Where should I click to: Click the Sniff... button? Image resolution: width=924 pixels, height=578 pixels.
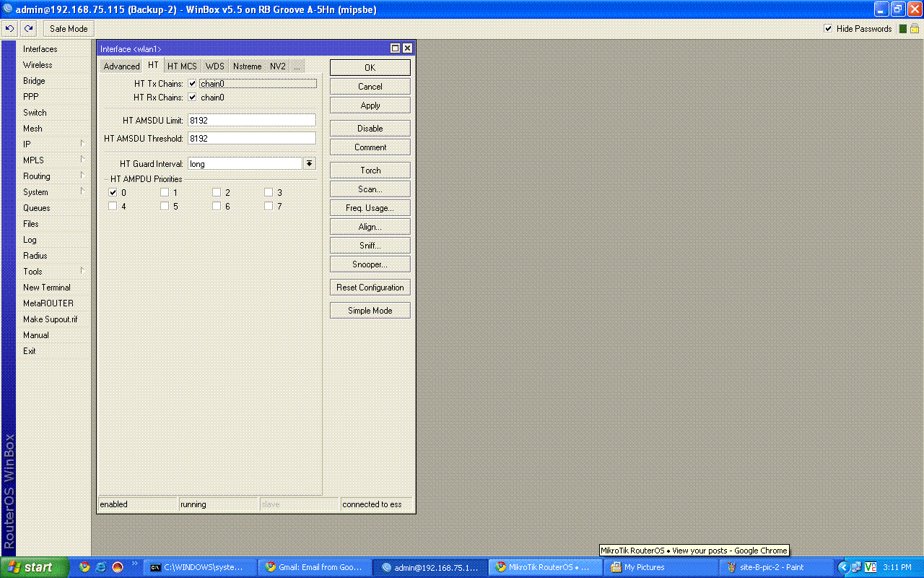(370, 246)
